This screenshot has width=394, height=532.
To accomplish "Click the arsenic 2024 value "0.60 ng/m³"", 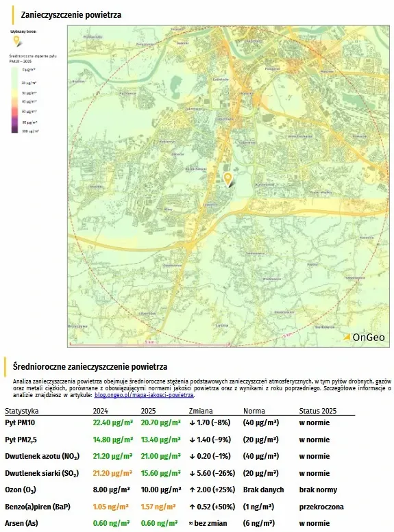I will click(112, 523).
